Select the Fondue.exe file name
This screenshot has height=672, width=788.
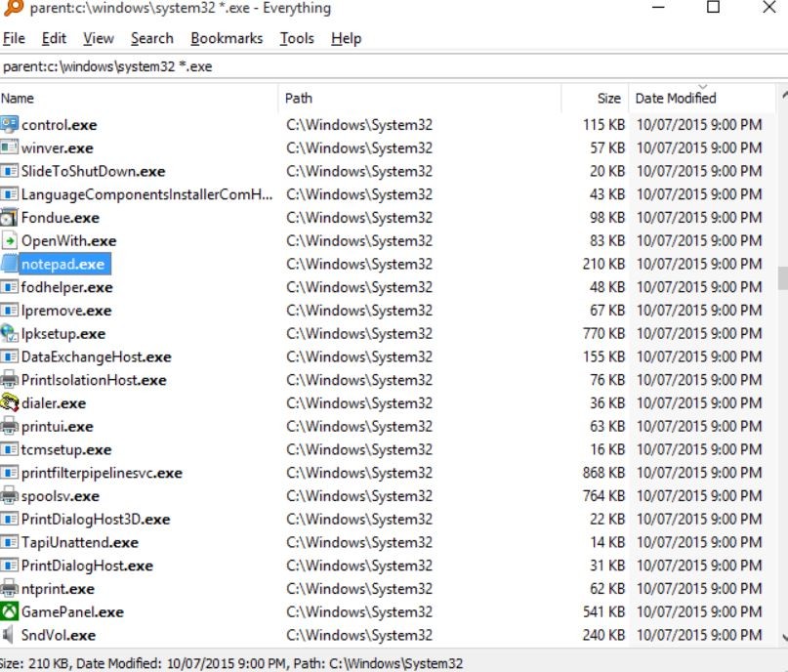pyautogui.click(x=61, y=218)
